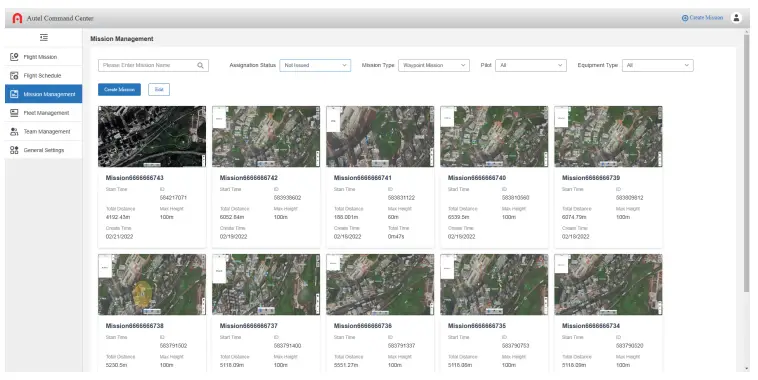758x380 pixels.
Task: Click total distance value 5230.5m
Action: click(x=117, y=365)
